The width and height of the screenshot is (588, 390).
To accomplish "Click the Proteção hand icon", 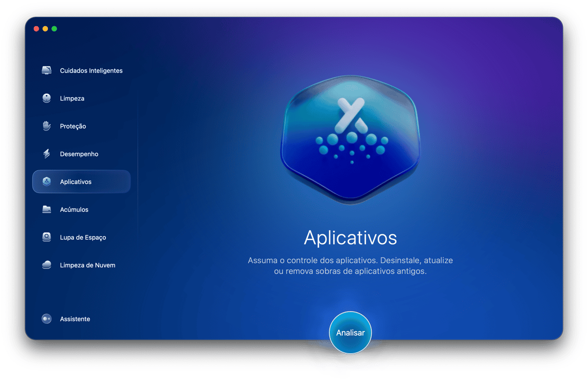I will 46,126.
